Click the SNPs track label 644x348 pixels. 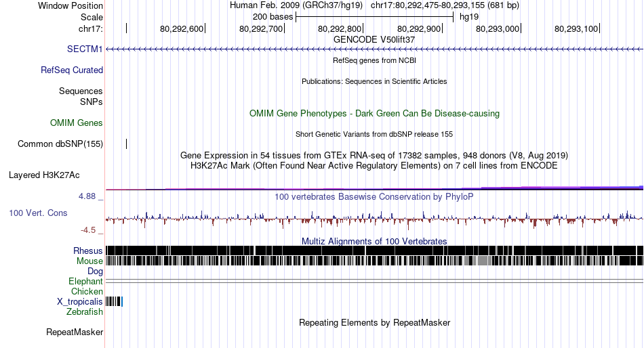pos(92,102)
